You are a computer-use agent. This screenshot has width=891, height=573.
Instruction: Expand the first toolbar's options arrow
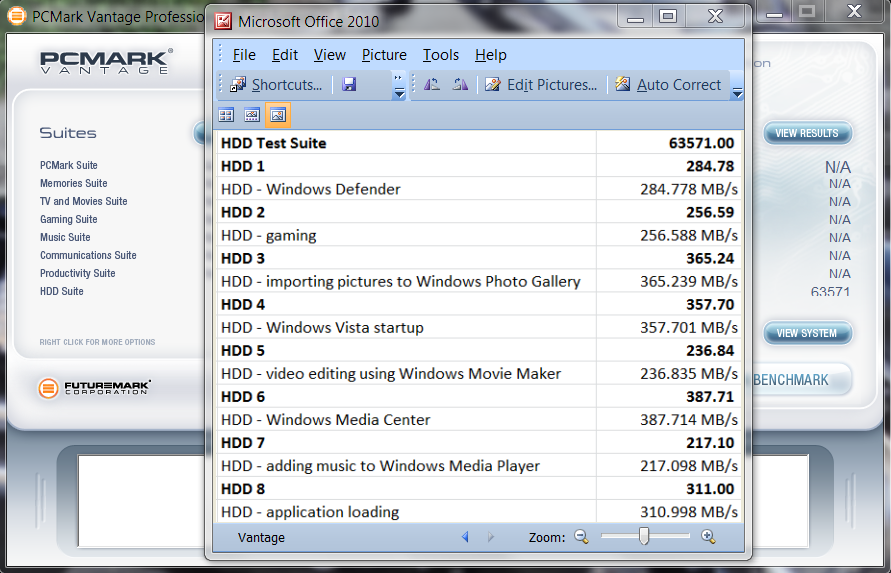pos(399,89)
